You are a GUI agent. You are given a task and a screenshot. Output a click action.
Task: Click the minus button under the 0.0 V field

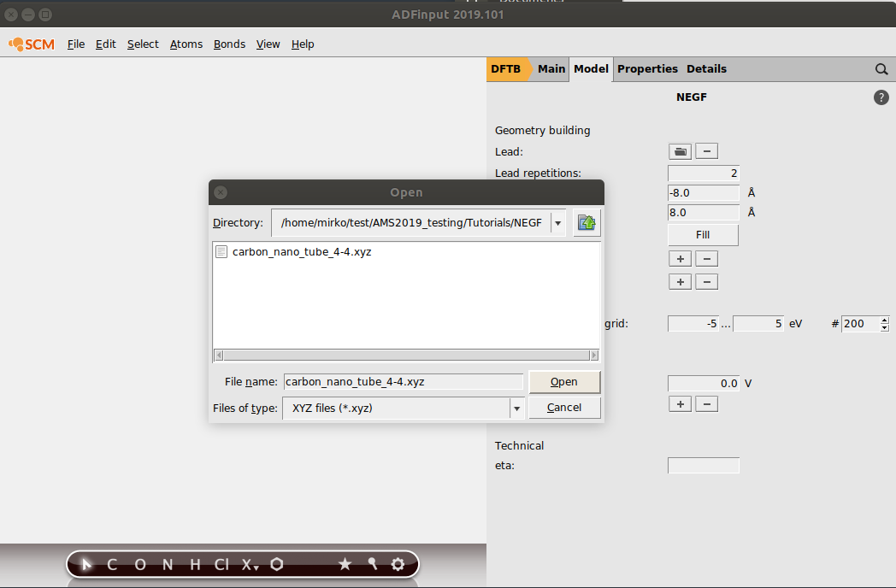point(707,404)
